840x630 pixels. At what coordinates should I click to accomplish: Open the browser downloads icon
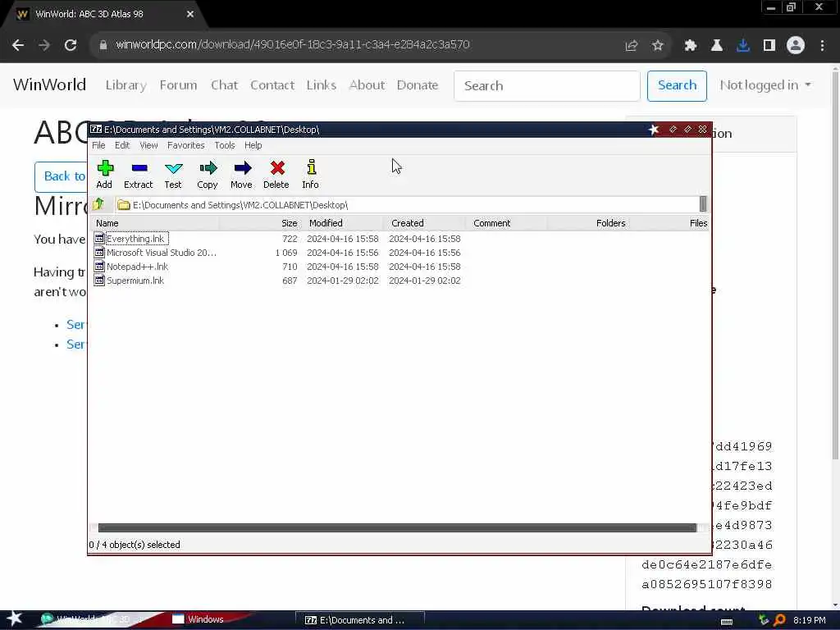click(743, 46)
